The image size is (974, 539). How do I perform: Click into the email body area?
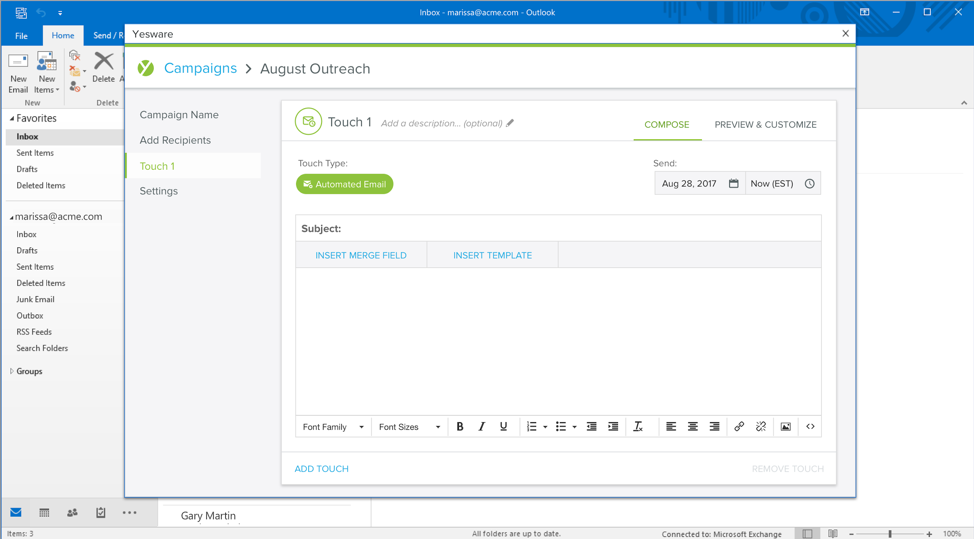[558, 342]
